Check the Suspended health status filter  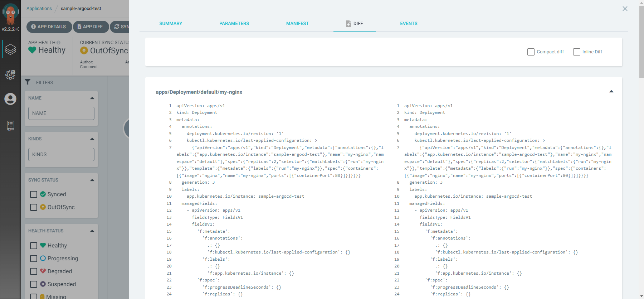(34, 284)
